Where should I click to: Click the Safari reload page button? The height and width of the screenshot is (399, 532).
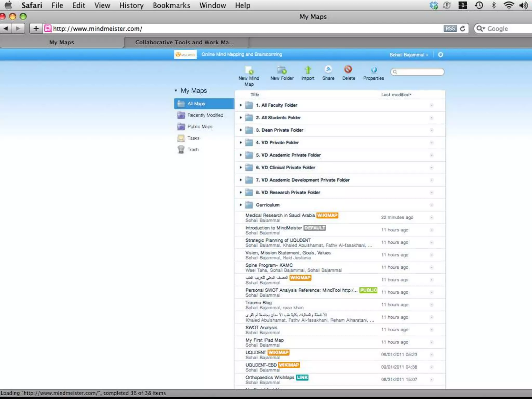pos(463,29)
